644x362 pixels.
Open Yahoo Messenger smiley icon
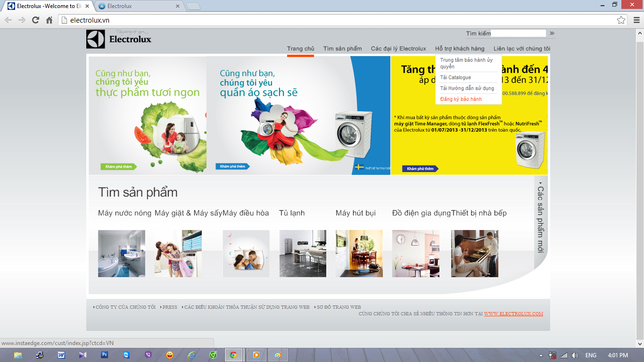click(x=170, y=355)
